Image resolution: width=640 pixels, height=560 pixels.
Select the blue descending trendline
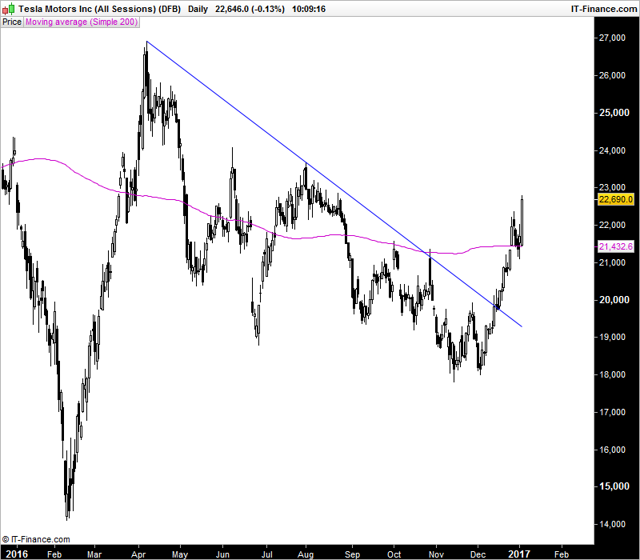click(334, 184)
